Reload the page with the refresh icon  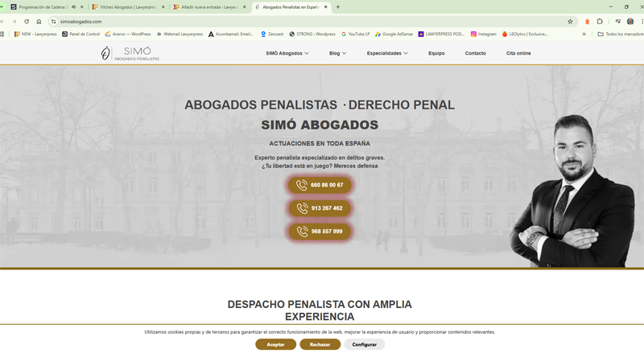[27, 22]
